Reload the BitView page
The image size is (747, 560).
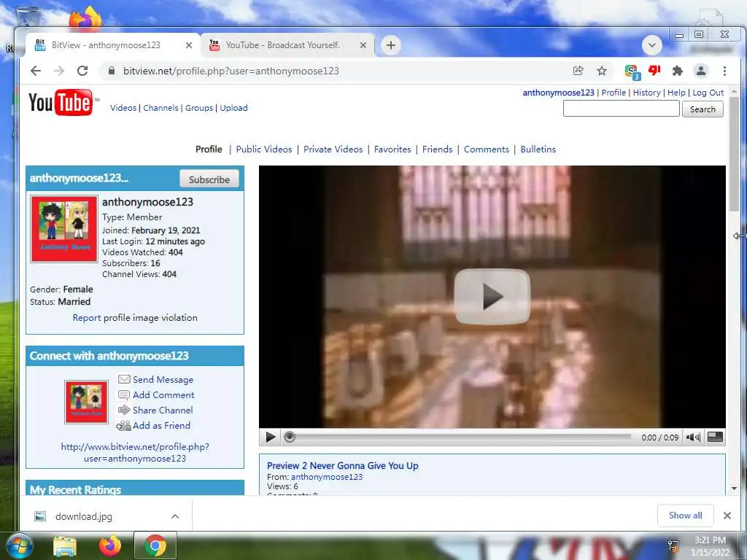pos(82,71)
